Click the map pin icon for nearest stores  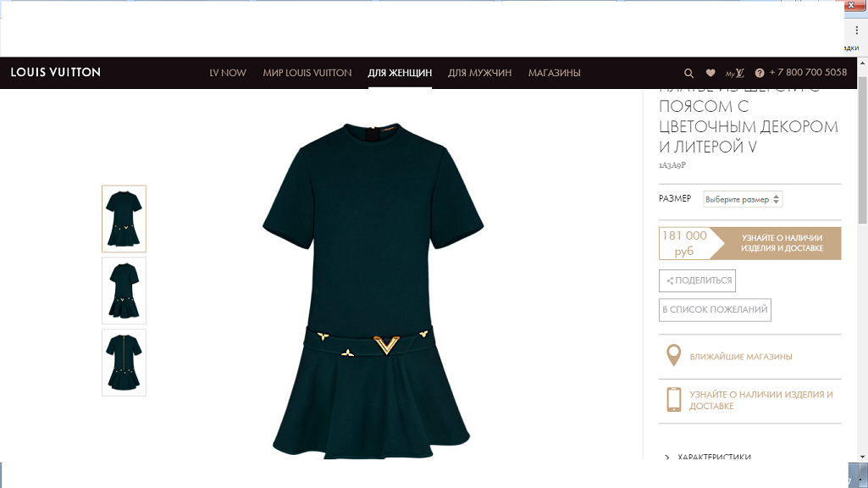pos(673,356)
